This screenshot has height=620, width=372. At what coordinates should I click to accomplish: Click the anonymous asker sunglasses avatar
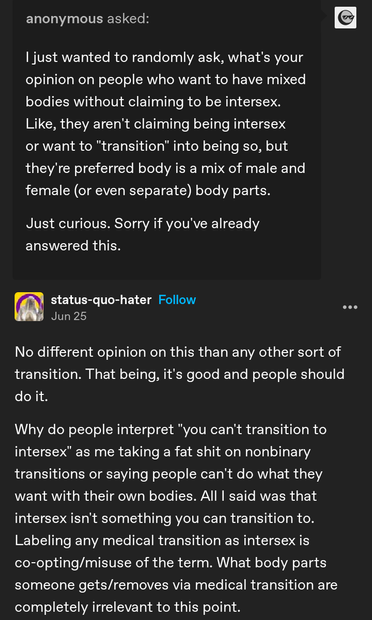pos(345,18)
